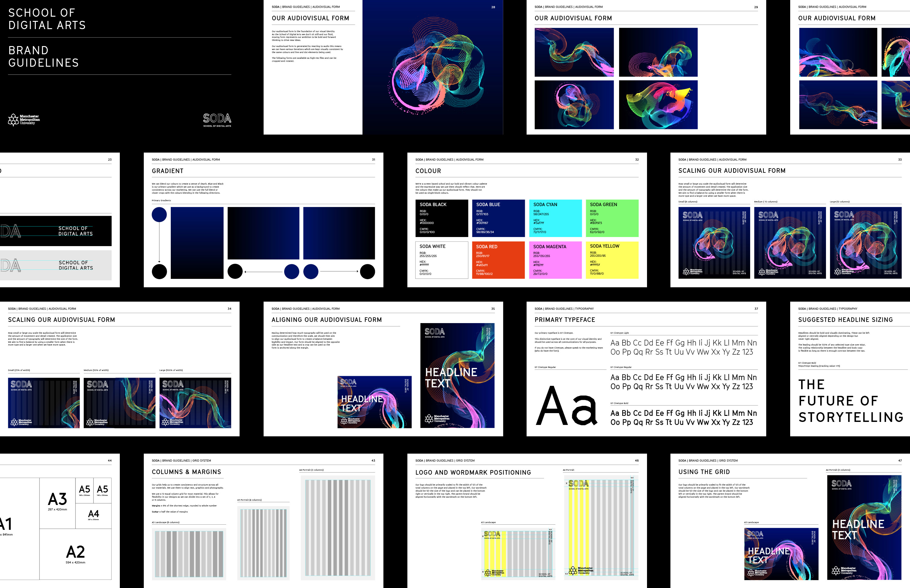Click the 'COLUMNS & MARGINS' page heading

point(187,472)
